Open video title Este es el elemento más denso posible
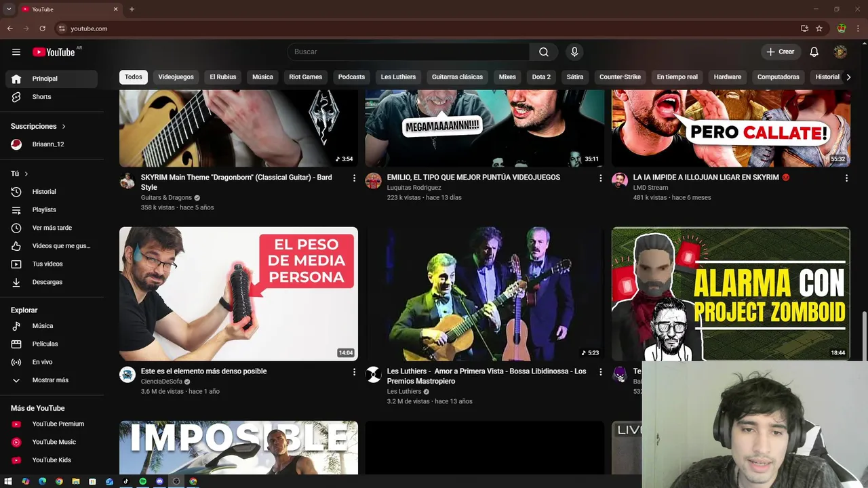The image size is (868, 488). (x=204, y=371)
